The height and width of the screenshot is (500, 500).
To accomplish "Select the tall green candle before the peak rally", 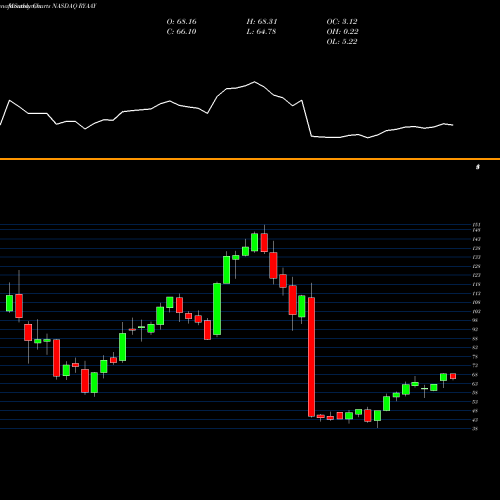I will pyautogui.click(x=217, y=309).
